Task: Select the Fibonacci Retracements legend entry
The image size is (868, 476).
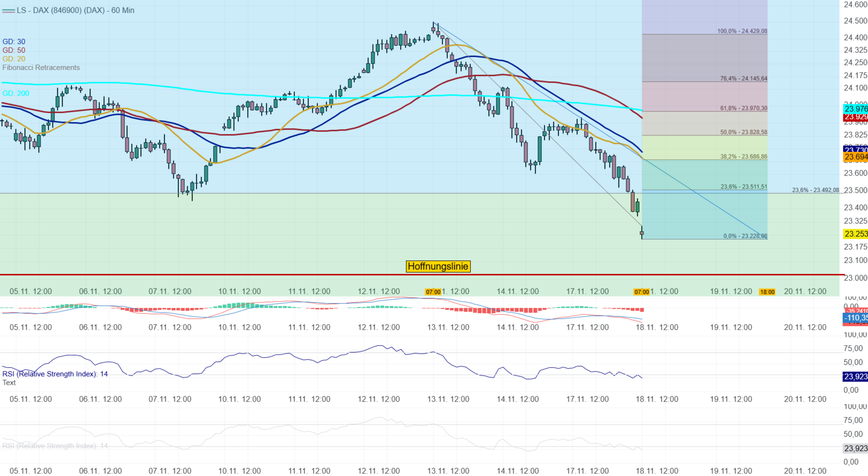Action: click(x=41, y=68)
